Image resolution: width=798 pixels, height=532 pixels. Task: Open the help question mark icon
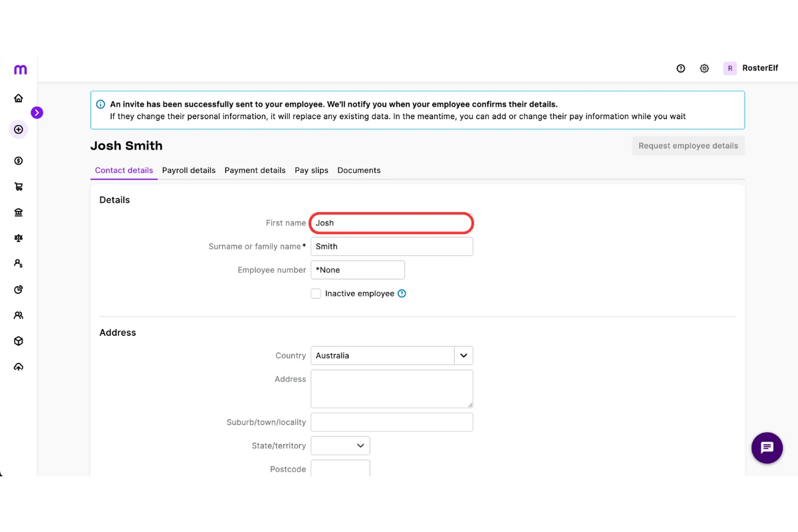[681, 68]
